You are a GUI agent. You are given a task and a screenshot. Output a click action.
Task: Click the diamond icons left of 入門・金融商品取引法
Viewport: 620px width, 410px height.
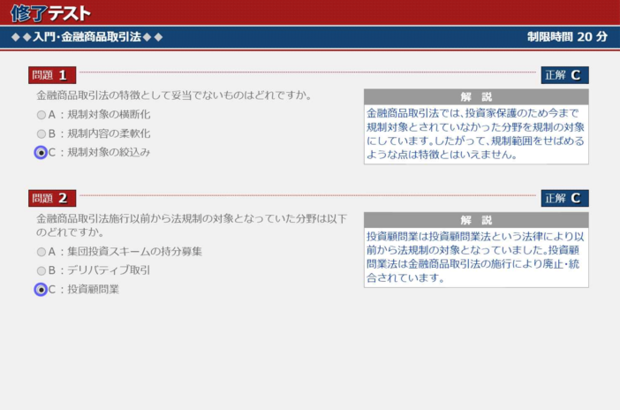click(19, 37)
